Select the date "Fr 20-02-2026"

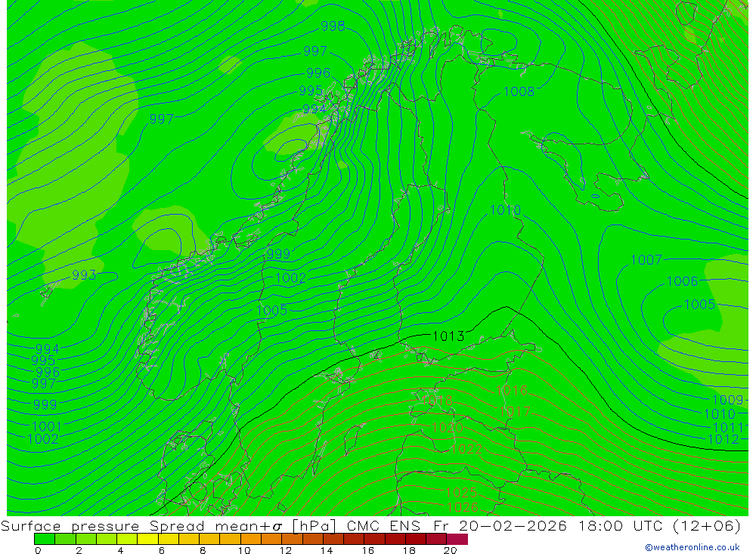[x=500, y=526]
